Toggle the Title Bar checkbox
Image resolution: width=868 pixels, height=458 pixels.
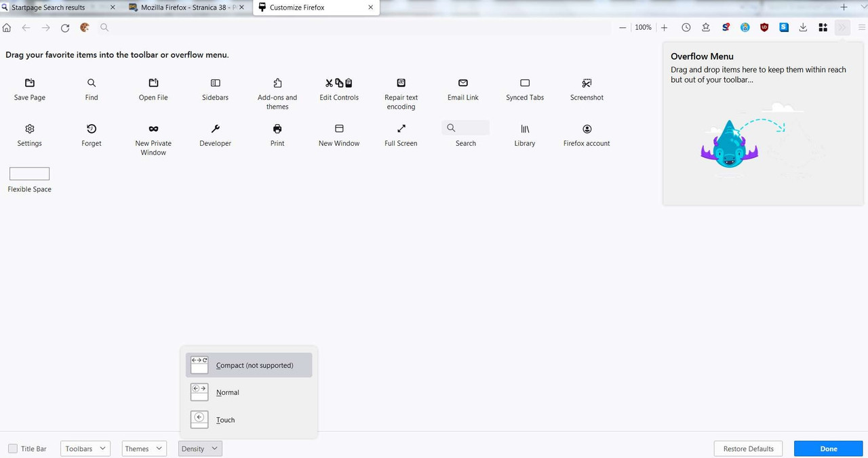pos(13,449)
